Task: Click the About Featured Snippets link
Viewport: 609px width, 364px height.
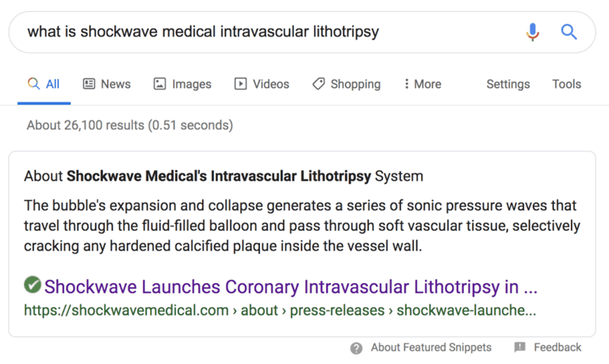Action: point(431,347)
